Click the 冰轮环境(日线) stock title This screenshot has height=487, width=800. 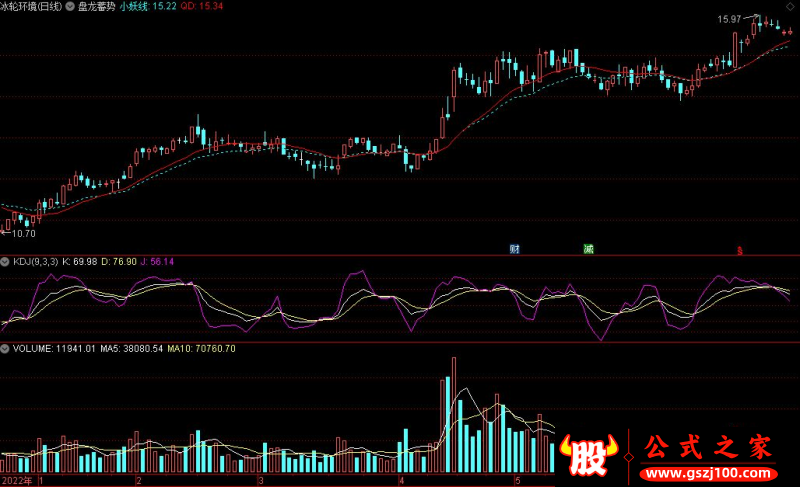coord(31,6)
